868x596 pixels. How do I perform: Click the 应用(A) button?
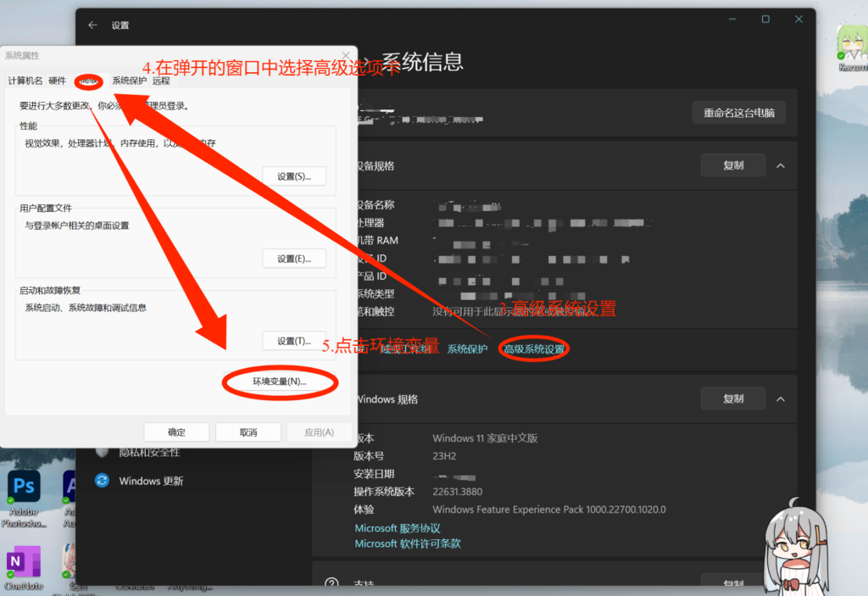(x=319, y=432)
